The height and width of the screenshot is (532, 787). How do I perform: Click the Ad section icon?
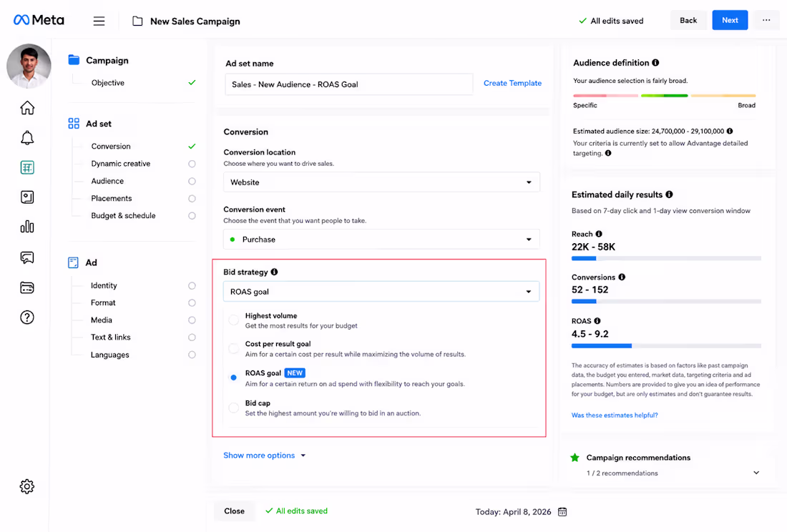73,262
